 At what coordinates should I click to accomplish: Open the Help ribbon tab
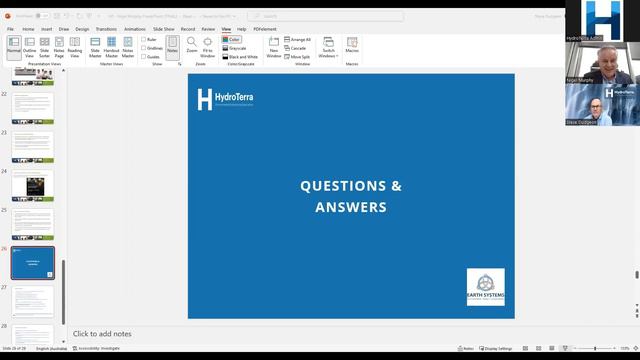(242, 29)
